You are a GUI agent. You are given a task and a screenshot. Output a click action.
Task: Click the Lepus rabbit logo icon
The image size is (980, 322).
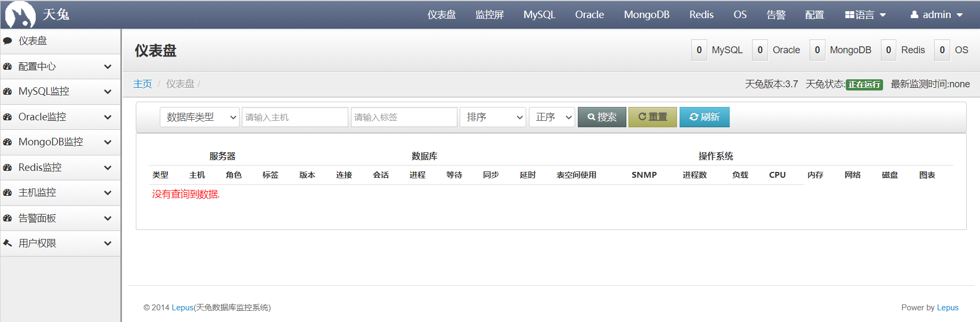pos(20,14)
